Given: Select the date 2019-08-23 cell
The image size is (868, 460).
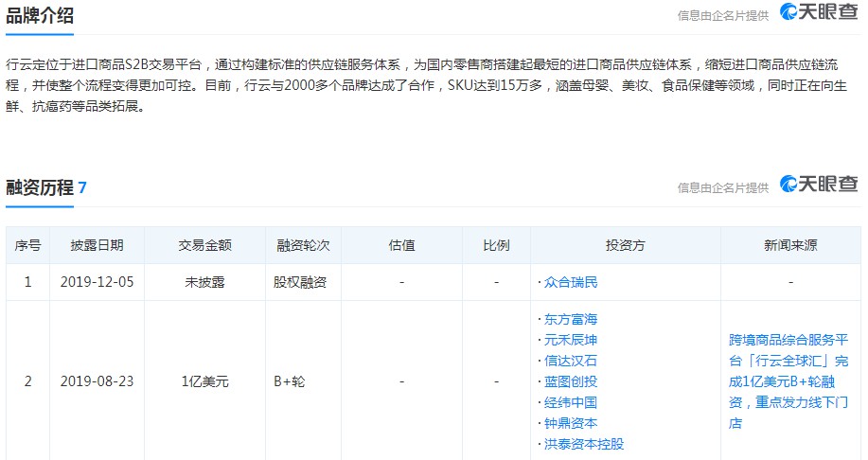Looking at the screenshot, I should (97, 381).
